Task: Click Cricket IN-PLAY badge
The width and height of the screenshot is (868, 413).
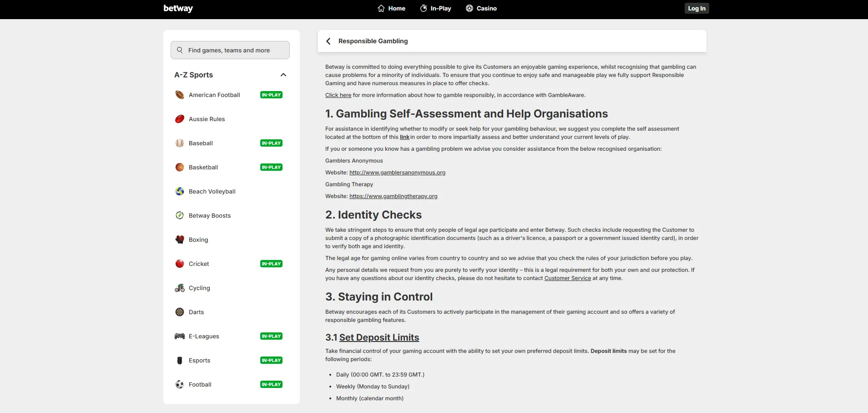Action: coord(271,264)
